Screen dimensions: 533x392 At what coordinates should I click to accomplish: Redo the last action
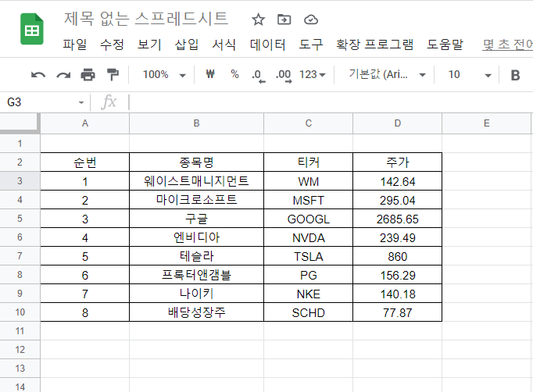(63, 75)
